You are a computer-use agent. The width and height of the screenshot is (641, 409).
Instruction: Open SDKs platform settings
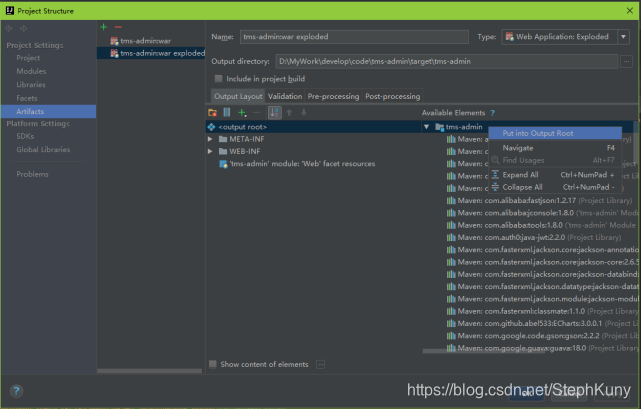coord(25,136)
